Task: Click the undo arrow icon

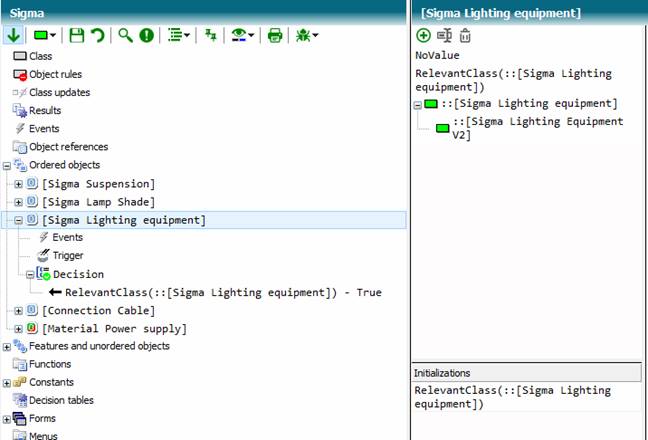Action: tap(98, 35)
